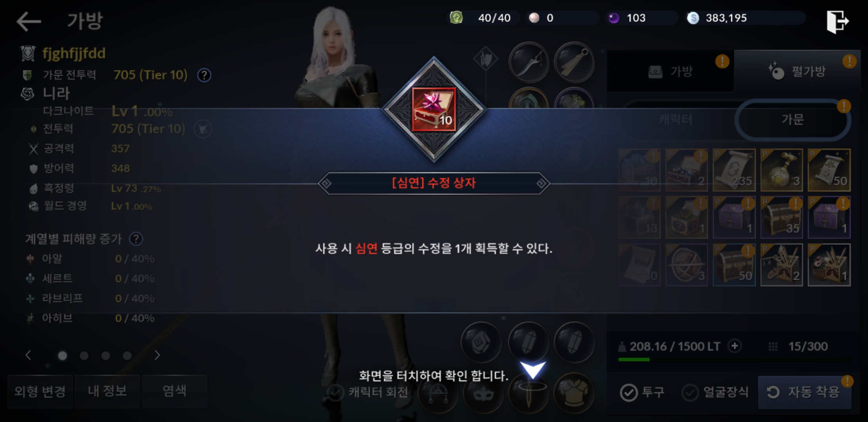Select the scroll item with count 235
The image size is (868, 422).
[734, 170]
